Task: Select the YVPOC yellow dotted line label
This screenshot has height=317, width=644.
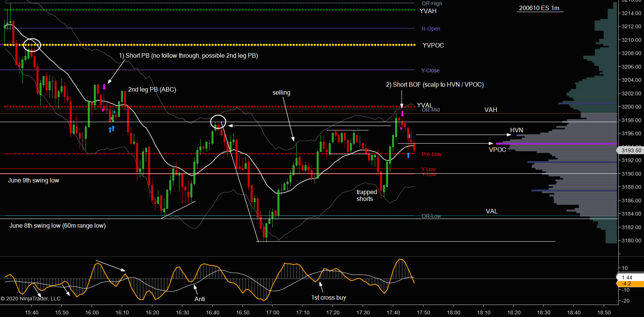Action: [433, 45]
